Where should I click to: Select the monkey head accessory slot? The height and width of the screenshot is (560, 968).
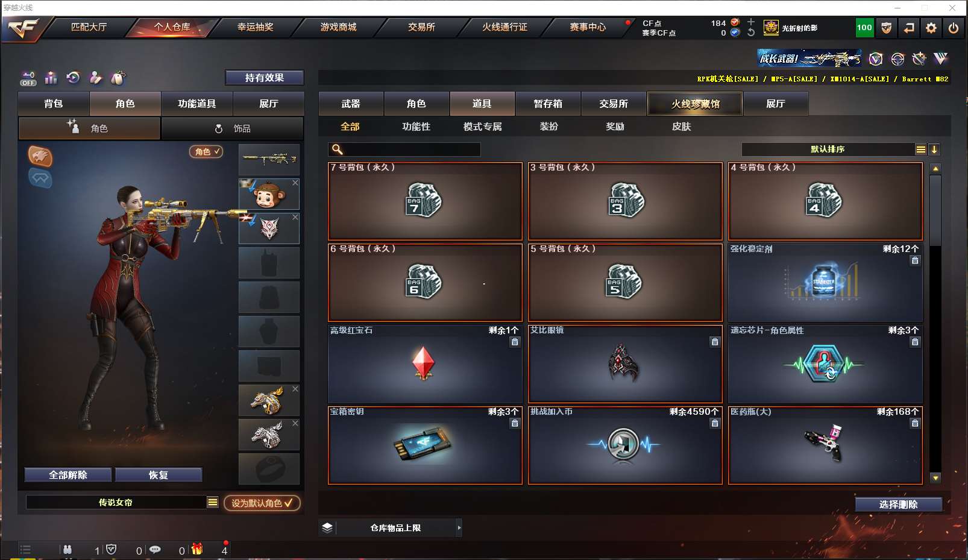click(269, 194)
